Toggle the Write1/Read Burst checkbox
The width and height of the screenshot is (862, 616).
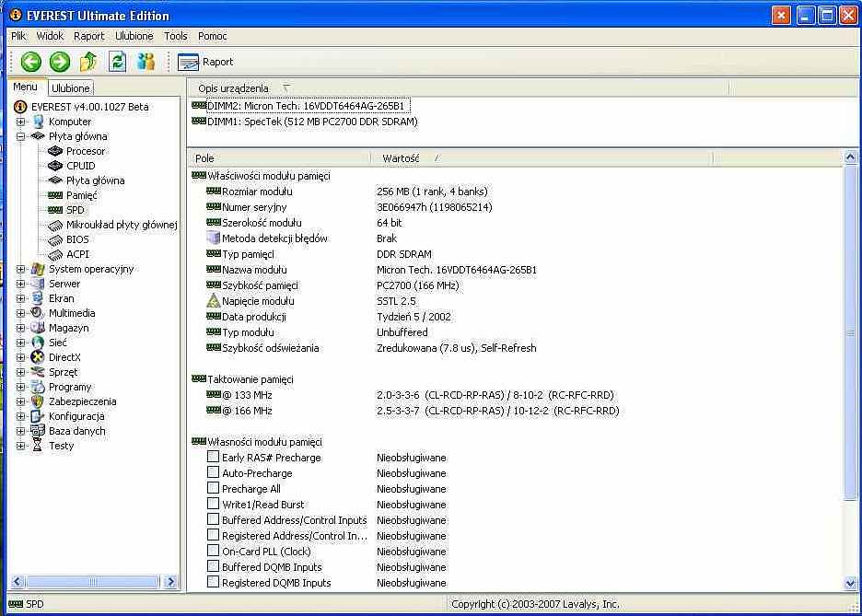pyautogui.click(x=213, y=504)
